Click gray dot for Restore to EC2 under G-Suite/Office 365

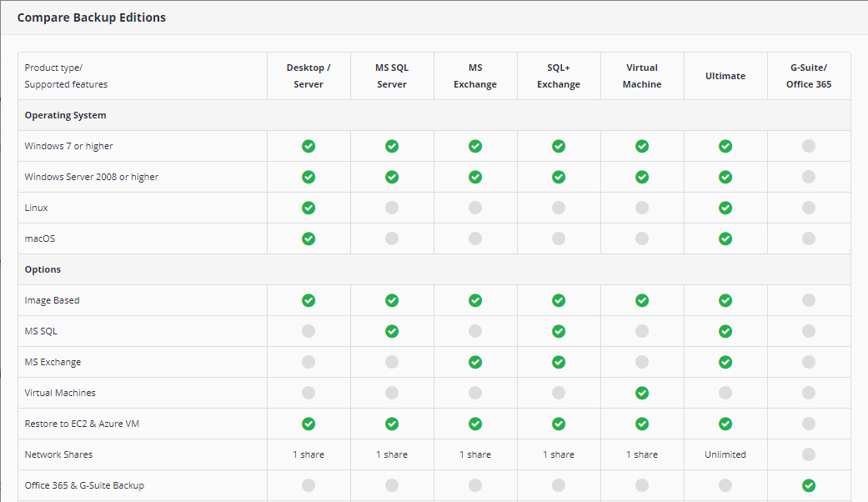click(x=809, y=424)
